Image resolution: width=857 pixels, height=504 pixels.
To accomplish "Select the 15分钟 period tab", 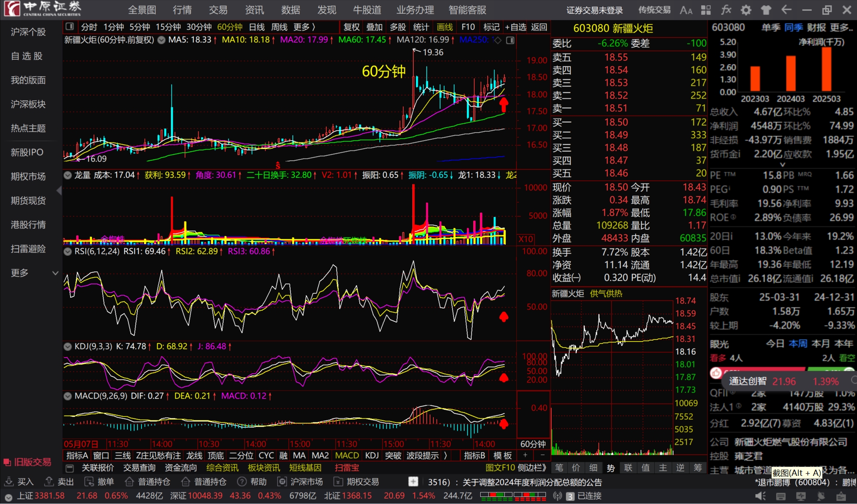I will coord(168,27).
